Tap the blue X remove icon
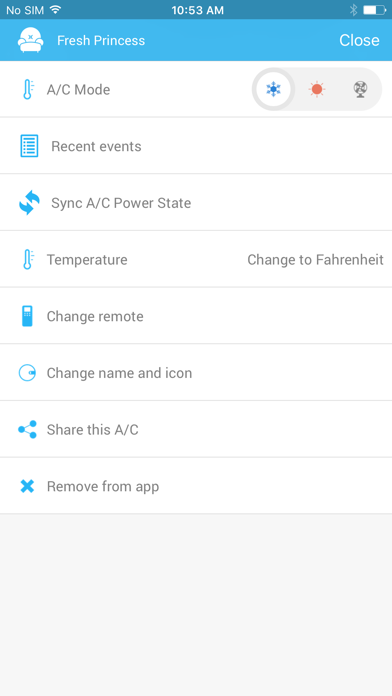The width and height of the screenshot is (392, 696). [28, 486]
